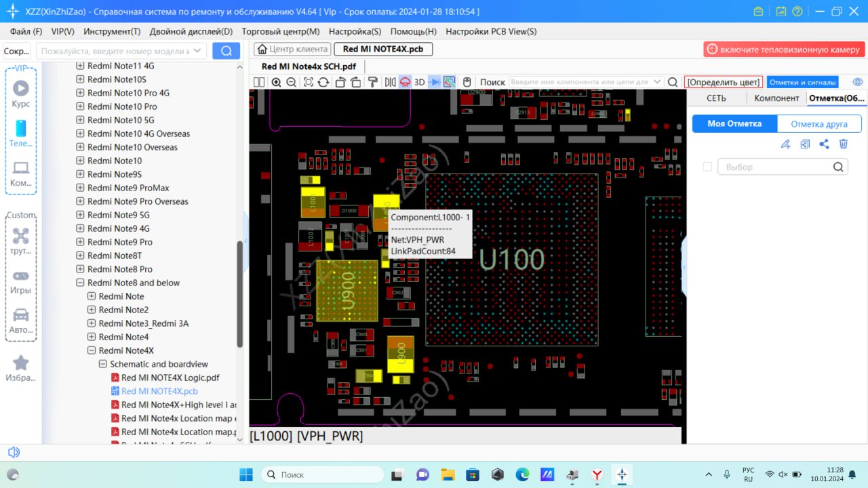Click the Центр клиента tab
Image resolution: width=868 pixels, height=488 pixels.
pos(292,49)
